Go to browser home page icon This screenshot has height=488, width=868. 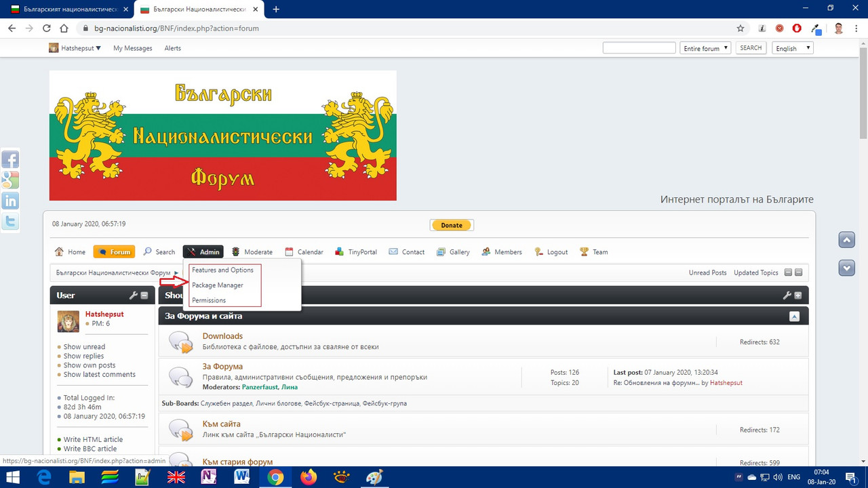64,28
